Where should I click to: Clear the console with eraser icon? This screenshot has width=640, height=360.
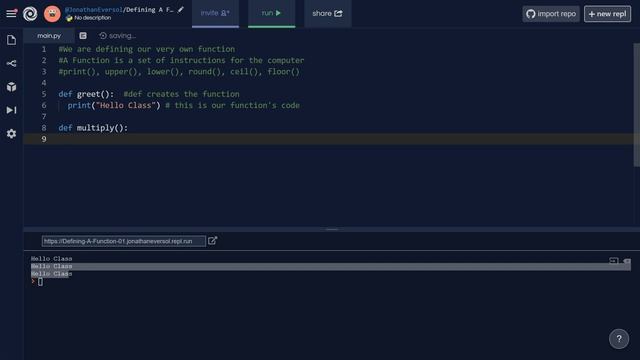click(627, 261)
